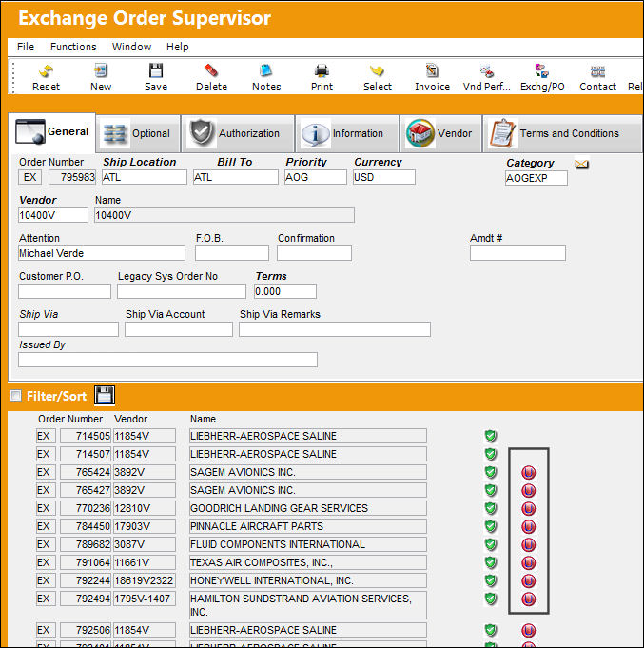
Task: Open the Help menu
Action: point(177,47)
